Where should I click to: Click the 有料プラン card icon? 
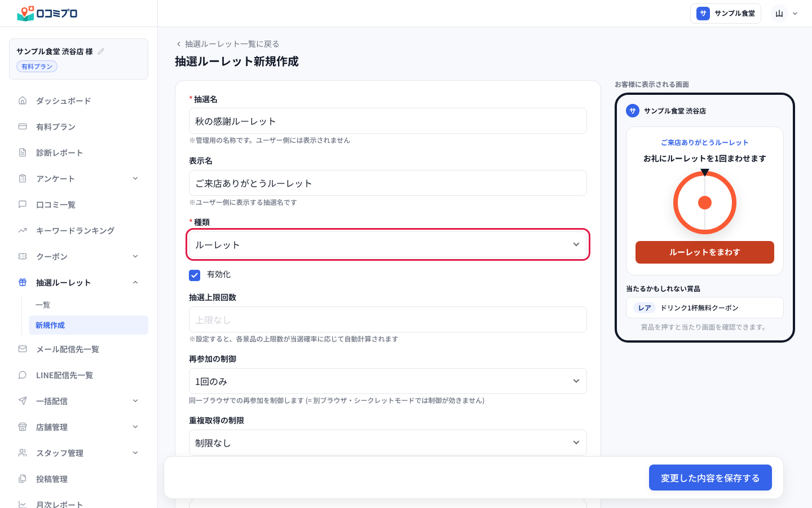(23, 126)
